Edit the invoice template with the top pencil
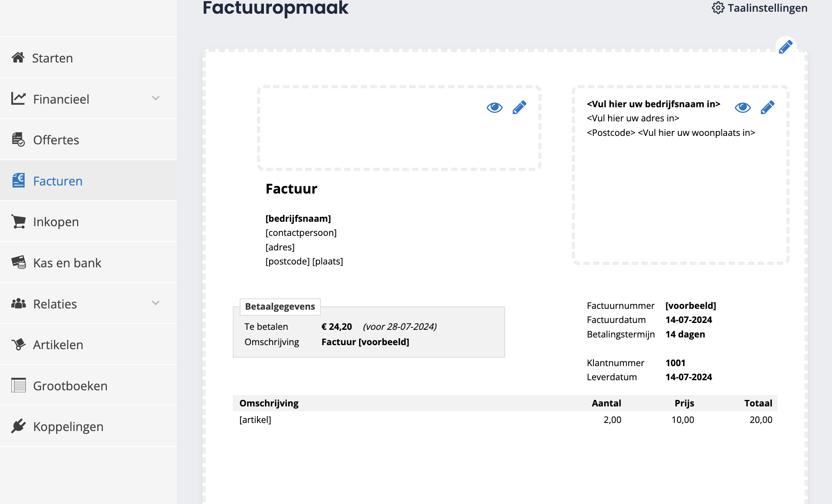This screenshot has height=504, width=832. coord(785,46)
